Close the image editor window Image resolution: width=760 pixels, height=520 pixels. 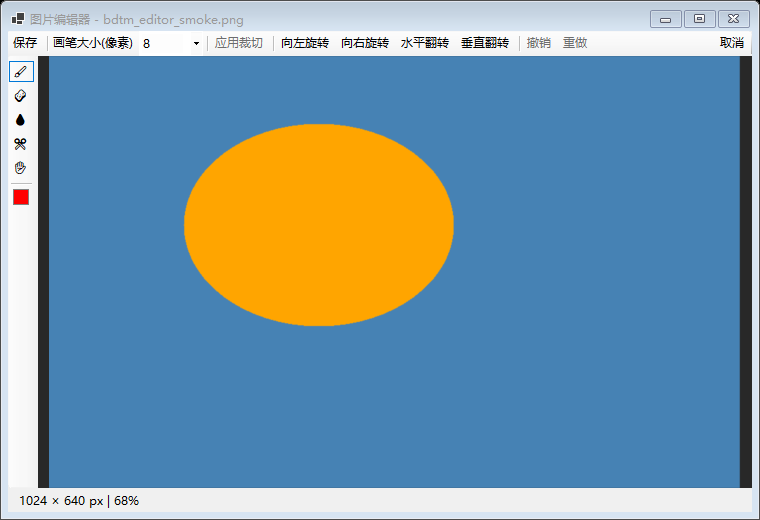tap(734, 19)
